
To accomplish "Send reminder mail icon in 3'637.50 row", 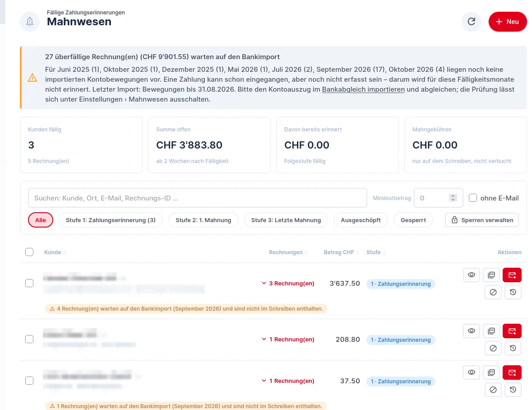I will (512, 275).
